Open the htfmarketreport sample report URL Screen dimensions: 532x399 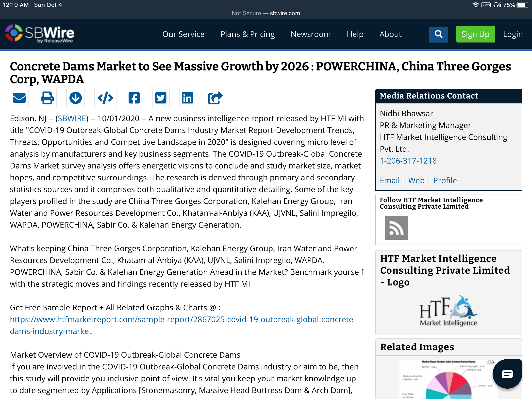[x=183, y=325]
